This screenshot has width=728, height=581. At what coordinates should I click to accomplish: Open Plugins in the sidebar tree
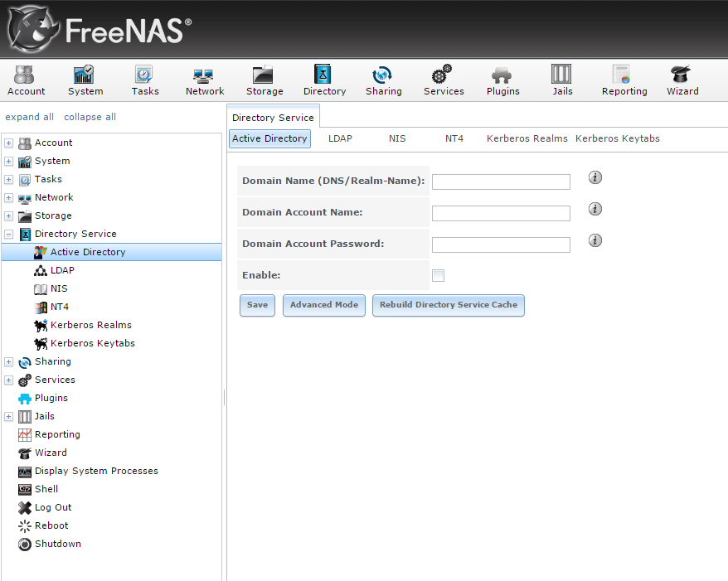coord(51,398)
